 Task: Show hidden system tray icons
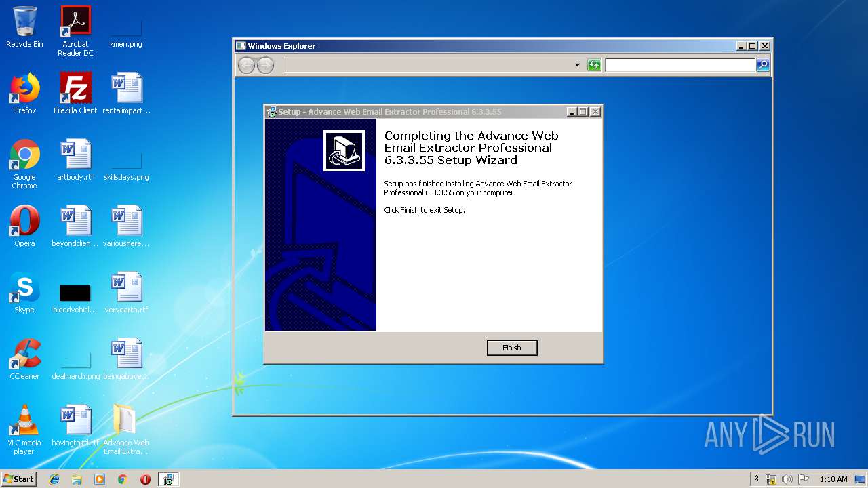[x=756, y=479]
